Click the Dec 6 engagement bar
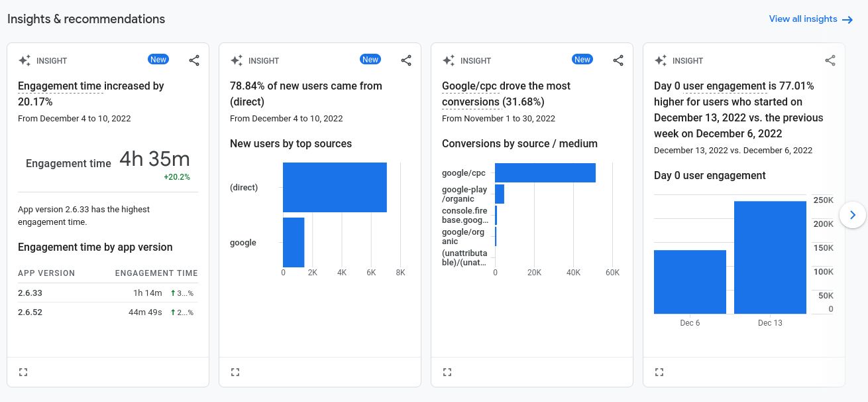 (x=690, y=281)
